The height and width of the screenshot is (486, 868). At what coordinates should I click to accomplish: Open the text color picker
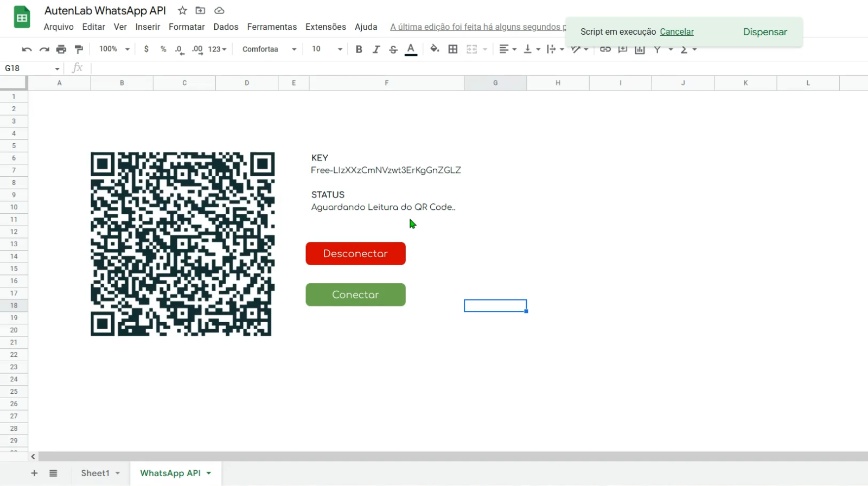point(411,49)
